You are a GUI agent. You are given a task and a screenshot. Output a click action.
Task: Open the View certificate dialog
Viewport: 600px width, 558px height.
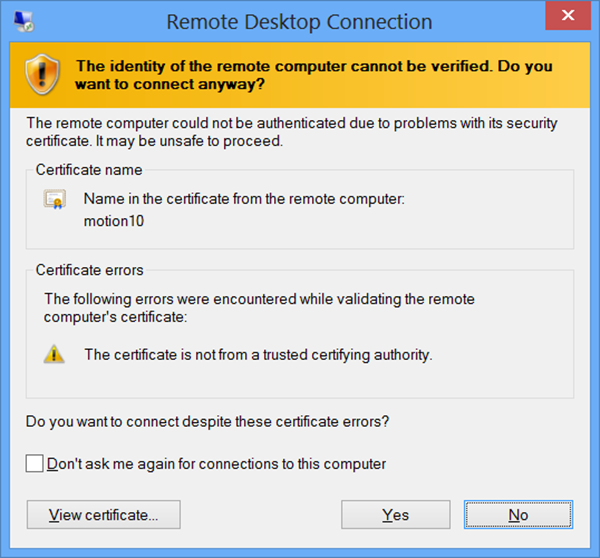tap(104, 515)
